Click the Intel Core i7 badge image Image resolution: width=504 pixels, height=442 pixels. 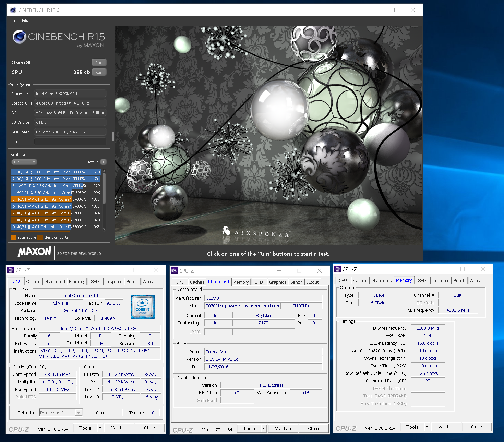click(143, 307)
